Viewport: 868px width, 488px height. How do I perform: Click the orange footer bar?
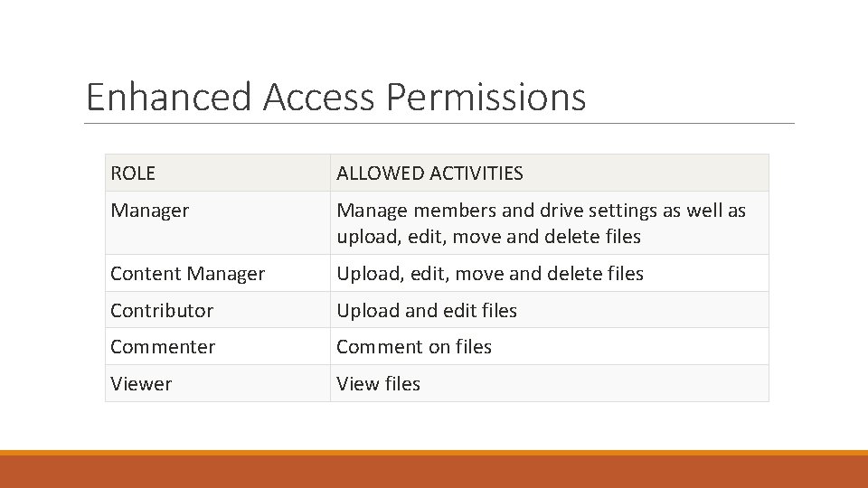tap(434, 472)
